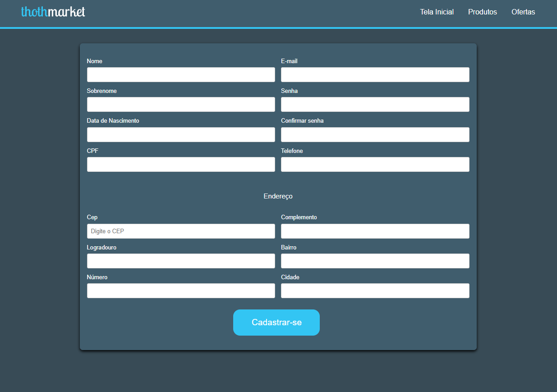Viewport: 557px width, 392px height.
Task: Focus the Telefone input
Action: point(375,165)
